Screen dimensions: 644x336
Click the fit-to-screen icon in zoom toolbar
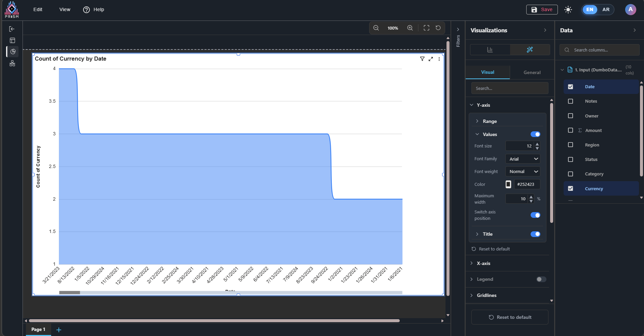coord(426,28)
